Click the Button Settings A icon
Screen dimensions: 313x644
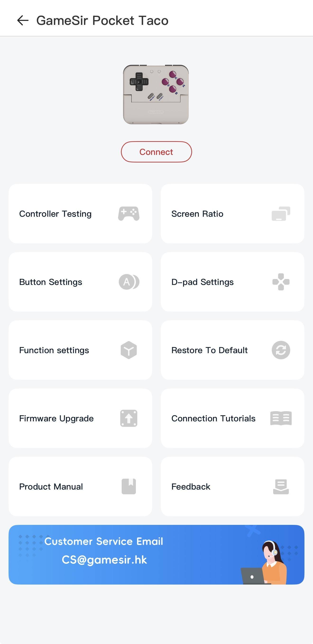(129, 282)
